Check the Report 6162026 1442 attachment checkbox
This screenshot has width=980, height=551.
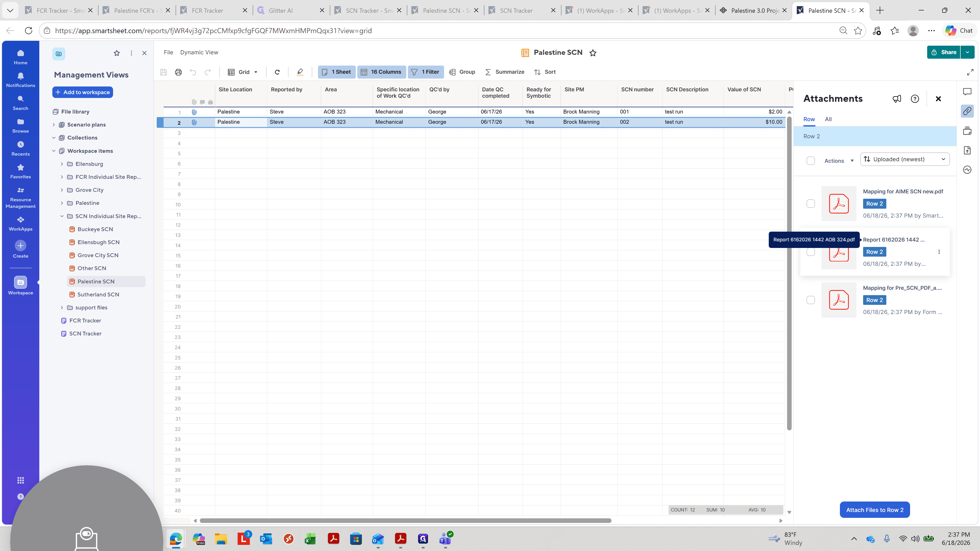(811, 252)
